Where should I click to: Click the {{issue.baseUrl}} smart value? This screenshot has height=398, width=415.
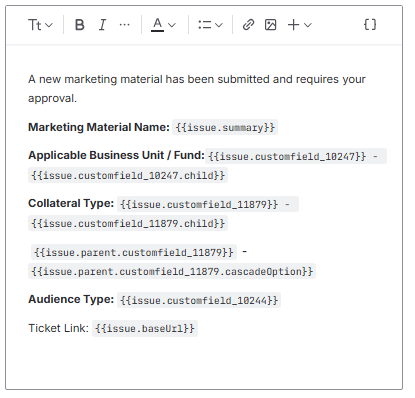tap(145, 329)
